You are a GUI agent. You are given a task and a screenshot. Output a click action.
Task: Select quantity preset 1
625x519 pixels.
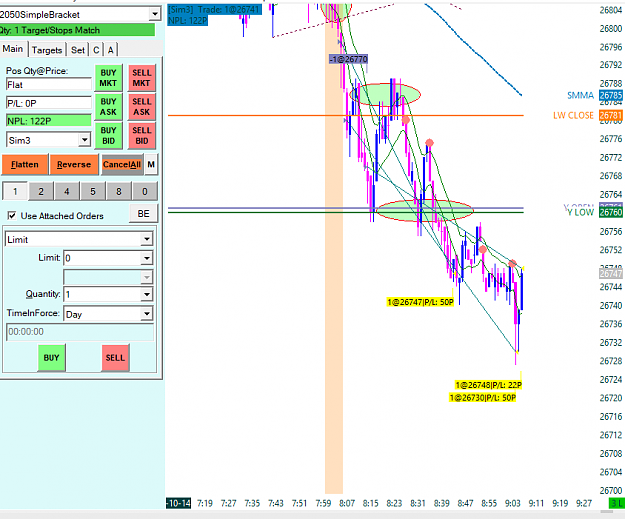click(15, 191)
